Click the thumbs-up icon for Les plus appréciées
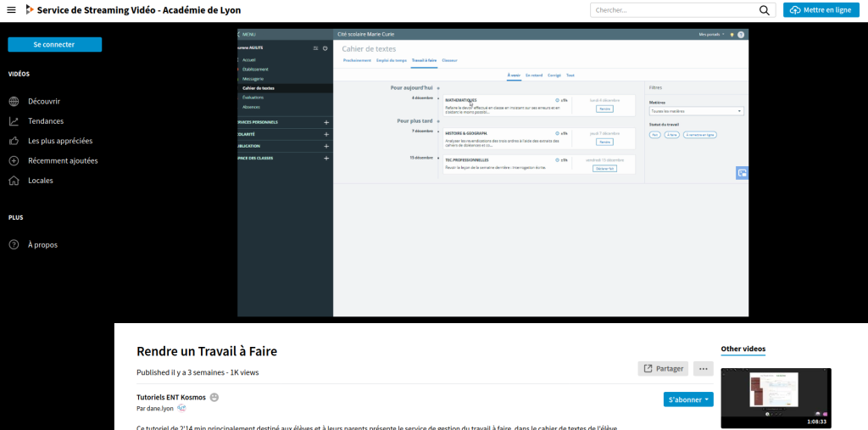The width and height of the screenshot is (868, 430). point(14,141)
